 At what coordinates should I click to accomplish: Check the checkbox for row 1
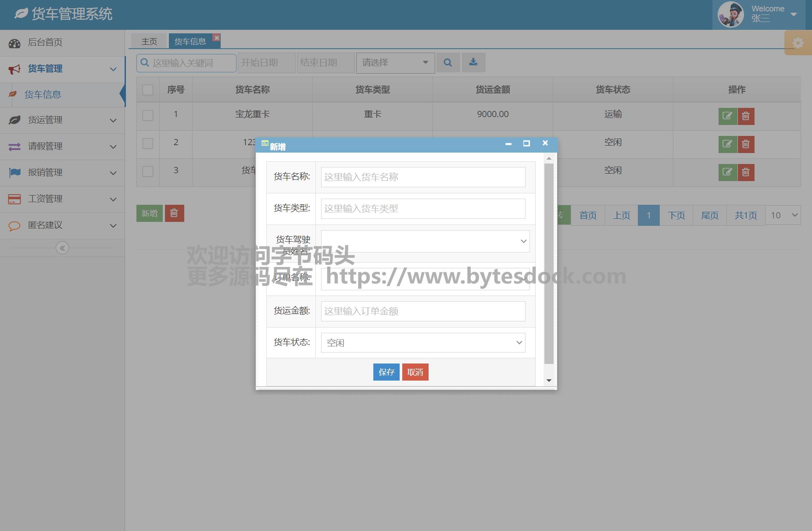coord(148,115)
